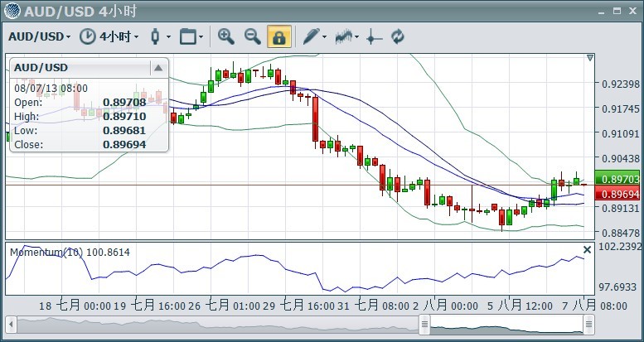Click the time axis label 5 八月 12:00
This screenshot has width=644, height=342.
tap(520, 306)
